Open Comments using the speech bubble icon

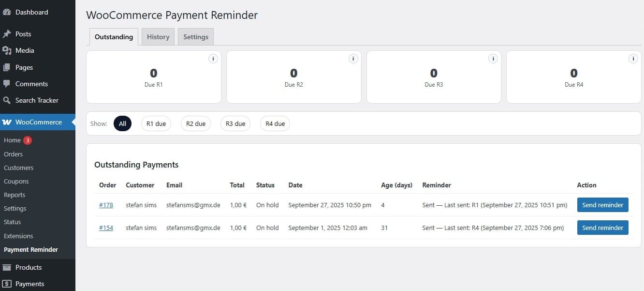pyautogui.click(x=7, y=84)
